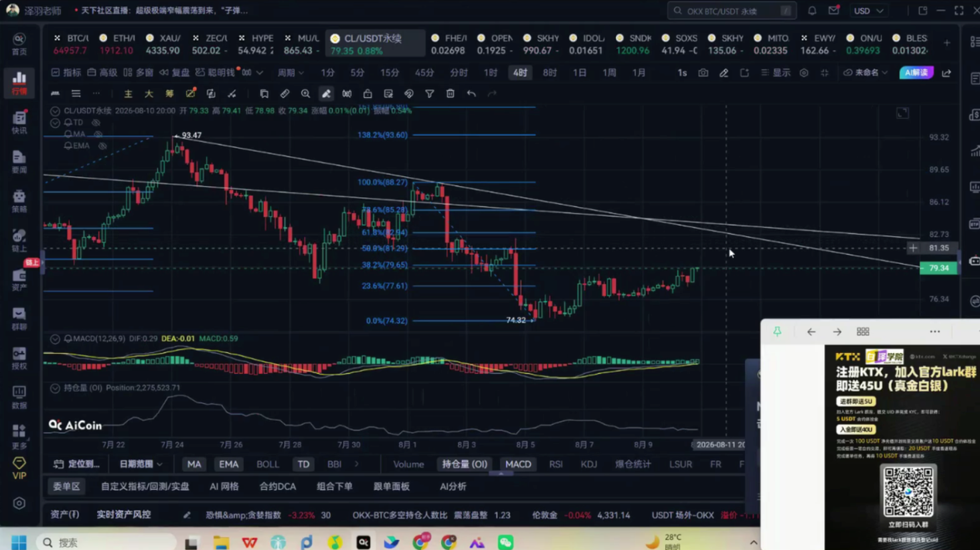
Task: Open the settings hexagon icon in sidebar
Action: click(x=19, y=503)
